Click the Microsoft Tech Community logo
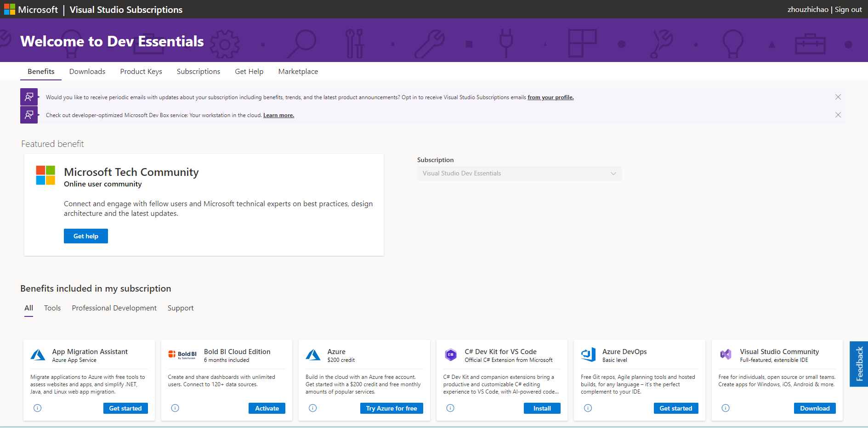 coord(45,175)
